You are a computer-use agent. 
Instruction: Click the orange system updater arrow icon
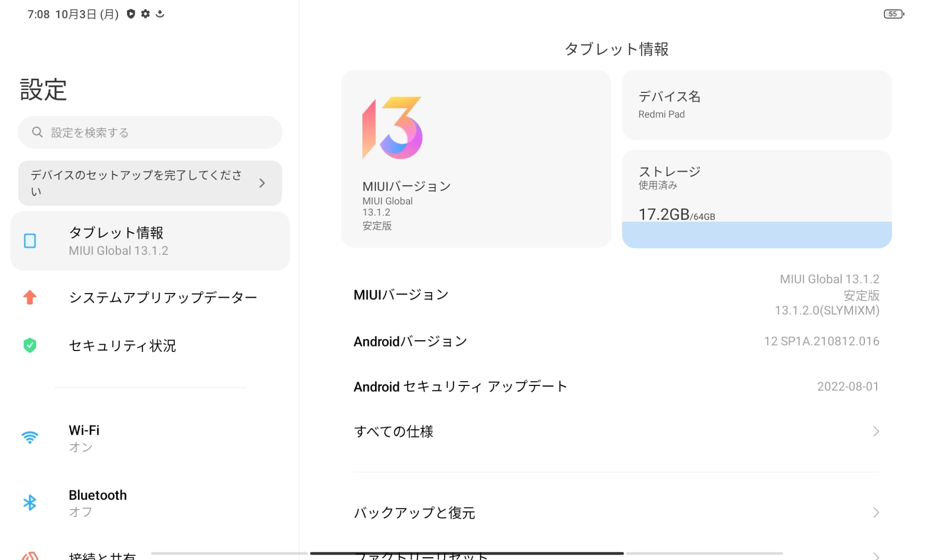click(30, 297)
